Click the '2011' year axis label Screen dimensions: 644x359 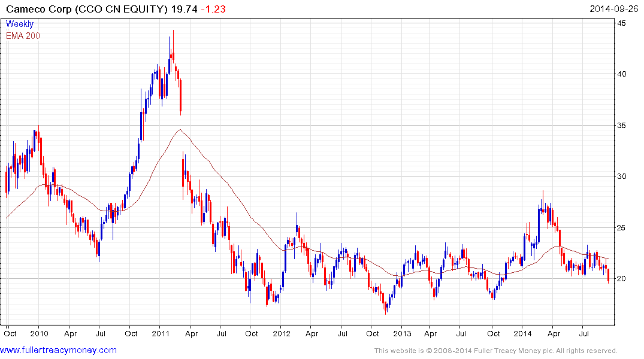pos(161,333)
